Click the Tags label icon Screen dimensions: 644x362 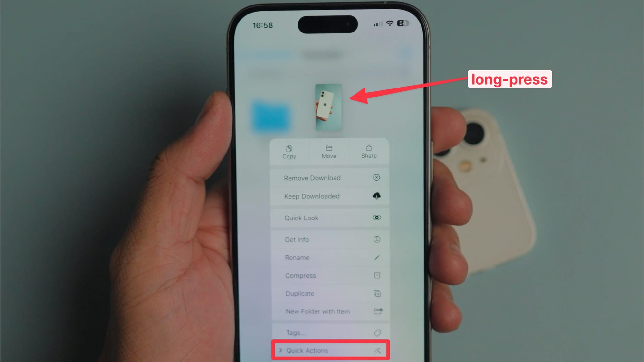coord(377,332)
